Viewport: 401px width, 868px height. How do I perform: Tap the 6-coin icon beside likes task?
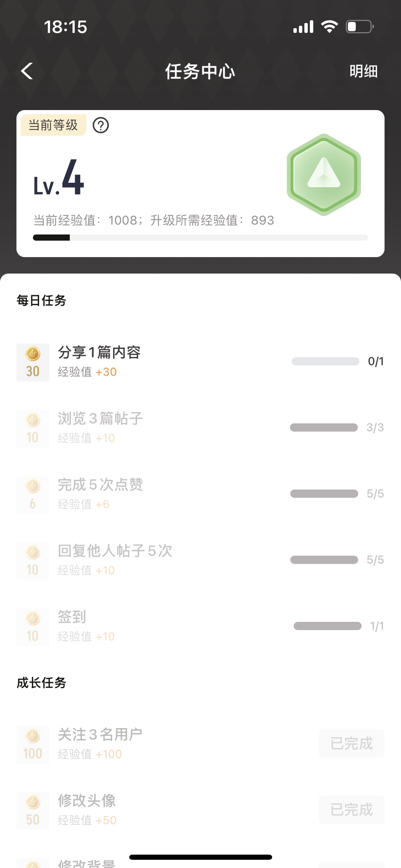(x=33, y=495)
